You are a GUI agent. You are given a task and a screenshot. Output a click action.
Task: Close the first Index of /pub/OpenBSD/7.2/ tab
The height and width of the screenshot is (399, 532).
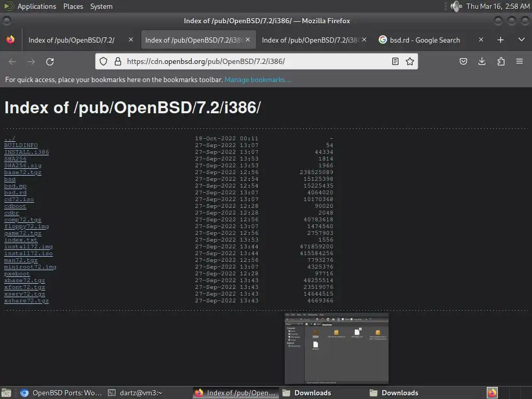point(130,39)
